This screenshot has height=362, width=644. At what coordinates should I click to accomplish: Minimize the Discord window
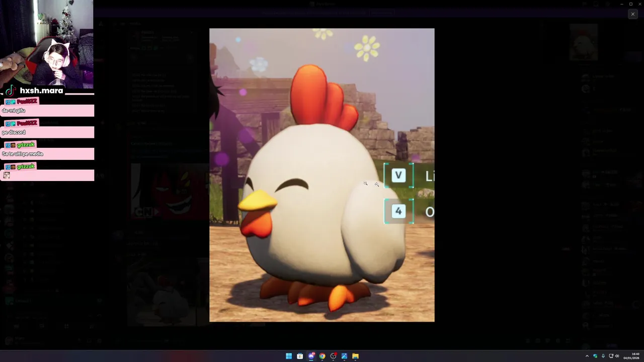click(x=621, y=4)
